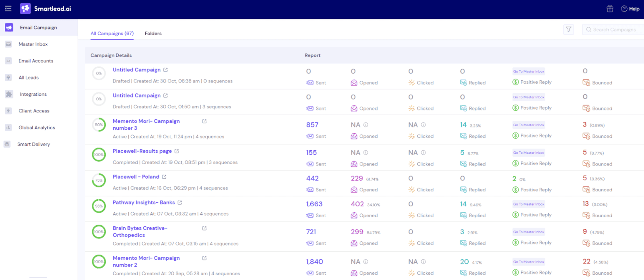Focus the Search Campaigns input field
The height and width of the screenshot is (280, 644).
click(613, 30)
